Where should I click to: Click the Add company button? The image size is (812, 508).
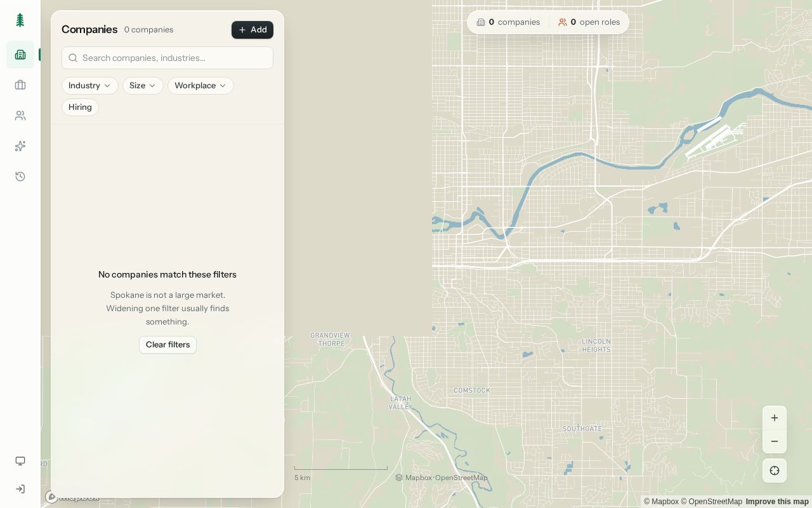click(252, 30)
